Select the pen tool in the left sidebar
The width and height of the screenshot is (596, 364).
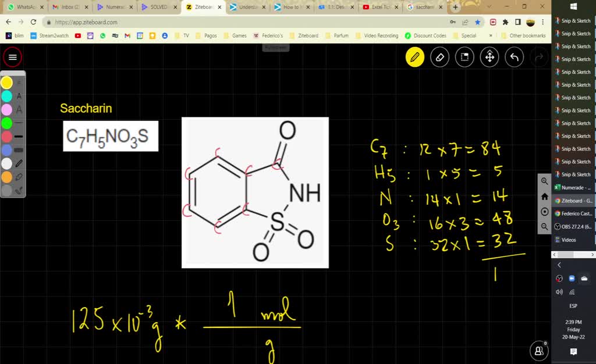click(19, 163)
